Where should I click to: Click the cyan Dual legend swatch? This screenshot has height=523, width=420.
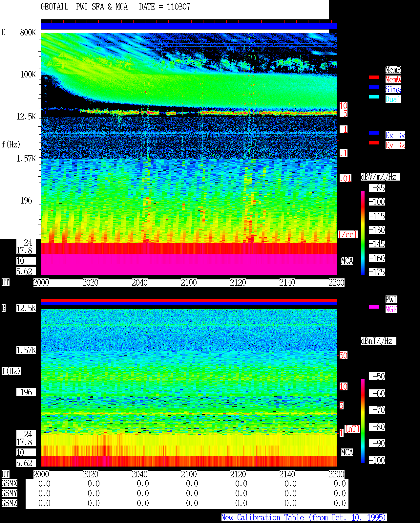[x=374, y=97]
